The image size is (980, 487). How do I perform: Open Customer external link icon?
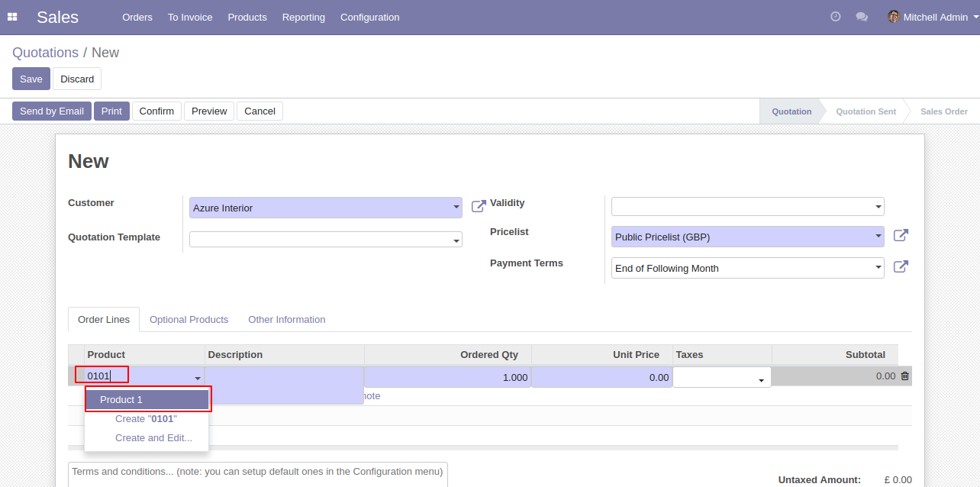479,206
